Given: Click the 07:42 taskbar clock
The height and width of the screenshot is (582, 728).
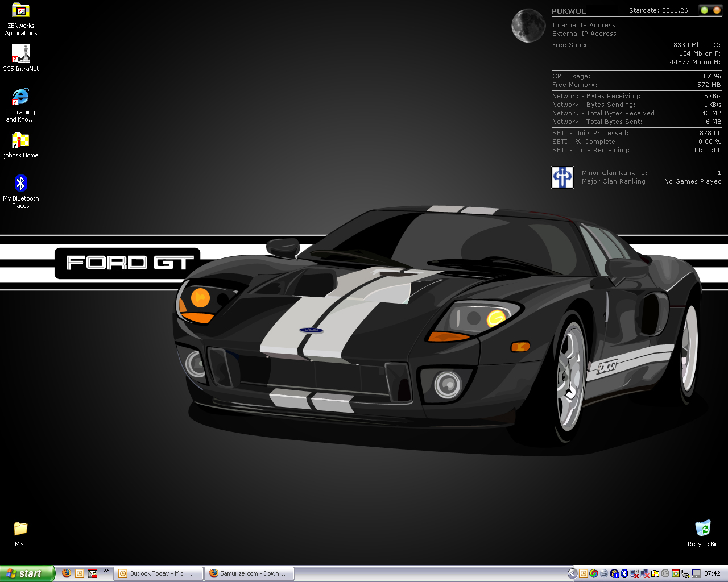Looking at the screenshot, I should point(712,573).
